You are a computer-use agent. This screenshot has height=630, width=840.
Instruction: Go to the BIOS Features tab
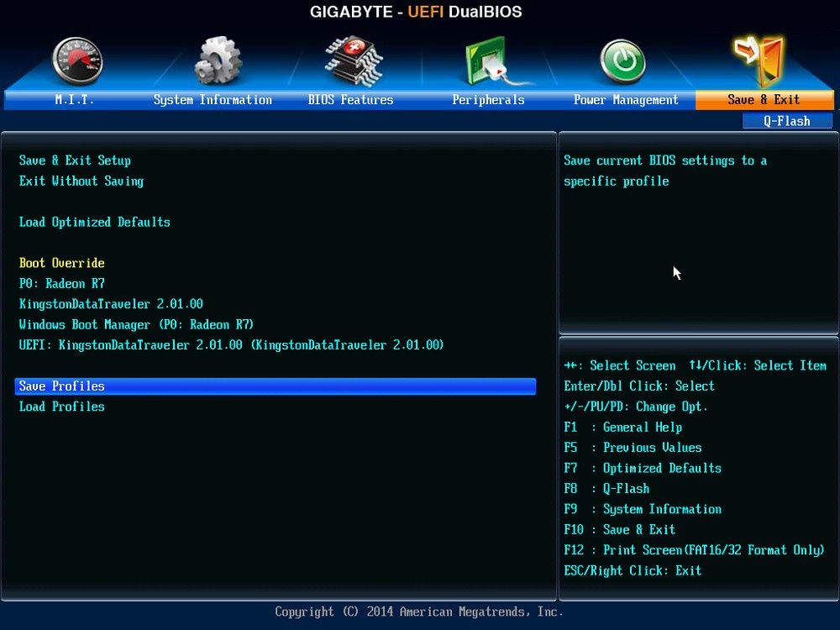[x=350, y=100]
